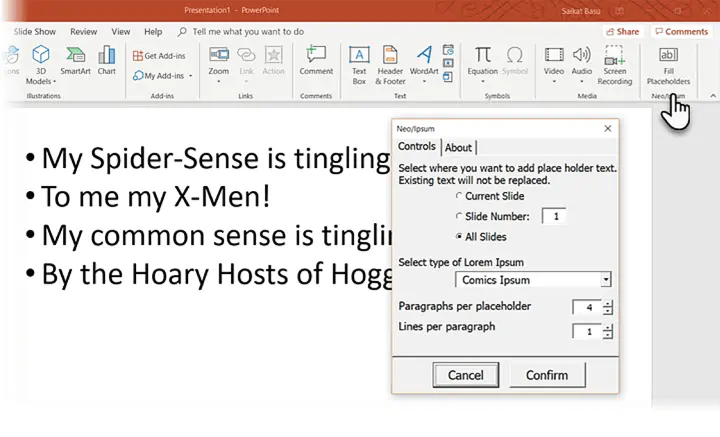Click the 'By the Hoary Hosts' bullet text

click(217, 274)
